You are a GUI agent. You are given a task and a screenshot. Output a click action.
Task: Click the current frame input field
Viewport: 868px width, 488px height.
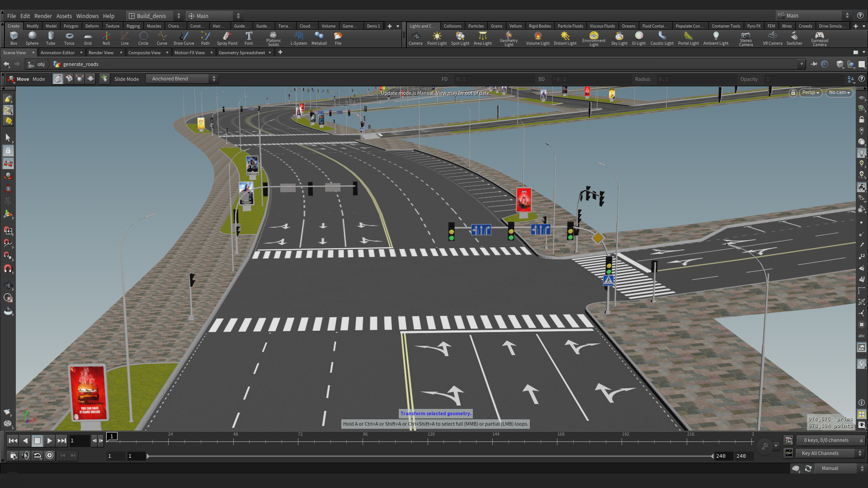point(79,441)
